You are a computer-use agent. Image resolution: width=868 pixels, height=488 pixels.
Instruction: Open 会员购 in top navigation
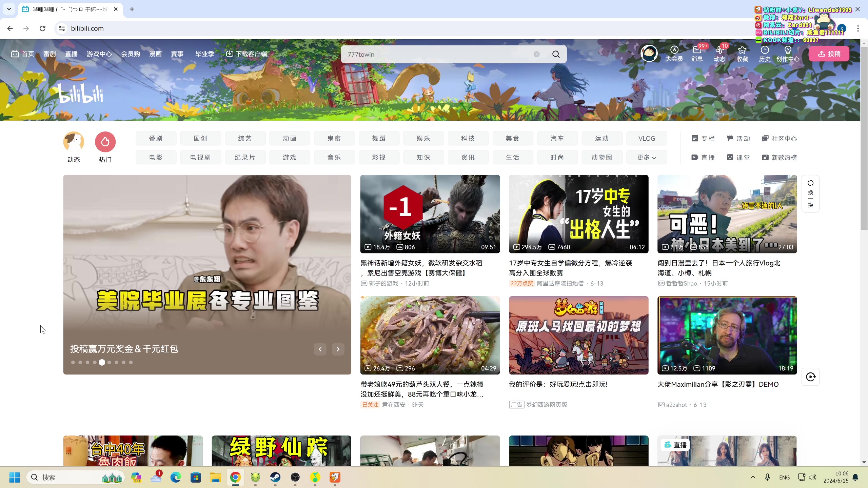click(x=131, y=54)
